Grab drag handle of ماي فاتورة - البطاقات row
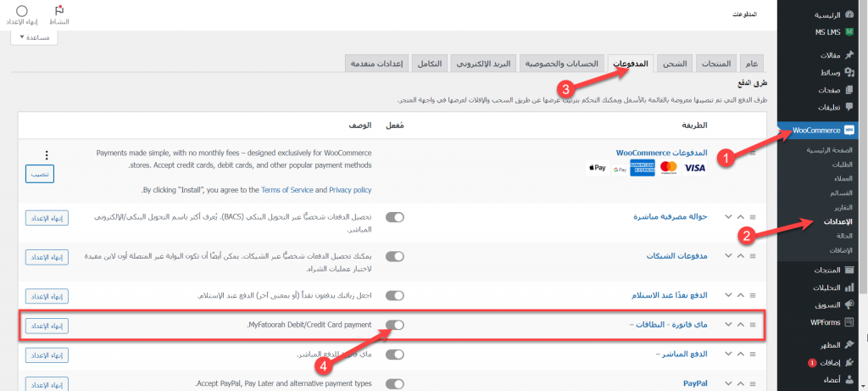This screenshot has width=868, height=391. (x=753, y=325)
